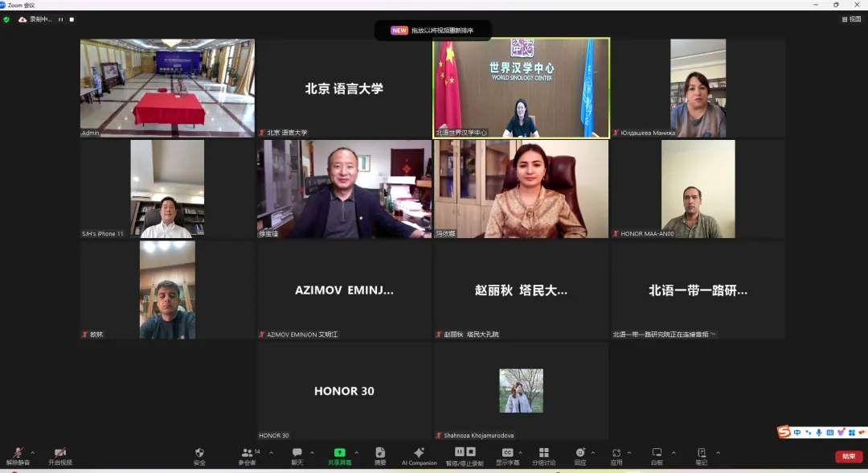Screen dimensions: 868x473
Task: Turn on camera with 开启视频
Action: point(59,455)
